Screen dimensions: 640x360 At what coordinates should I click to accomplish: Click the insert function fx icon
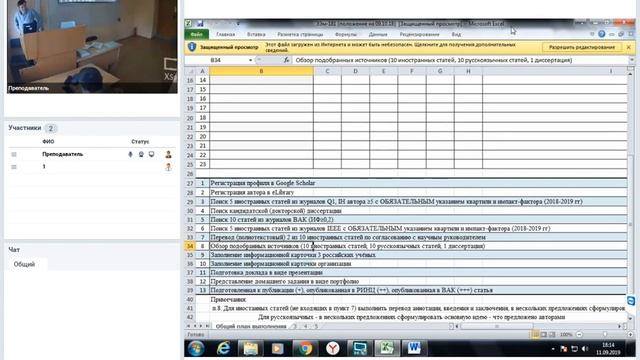pos(286,60)
